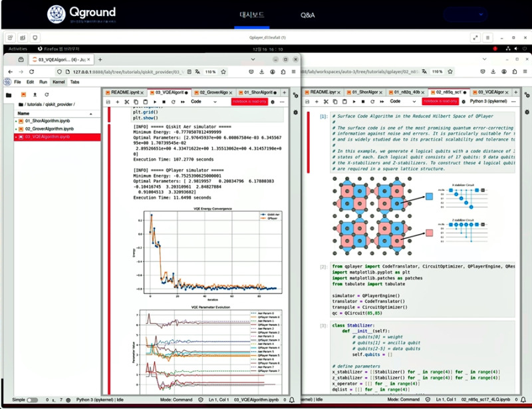
Task: Click the Qground logo
Action: (x=81, y=14)
